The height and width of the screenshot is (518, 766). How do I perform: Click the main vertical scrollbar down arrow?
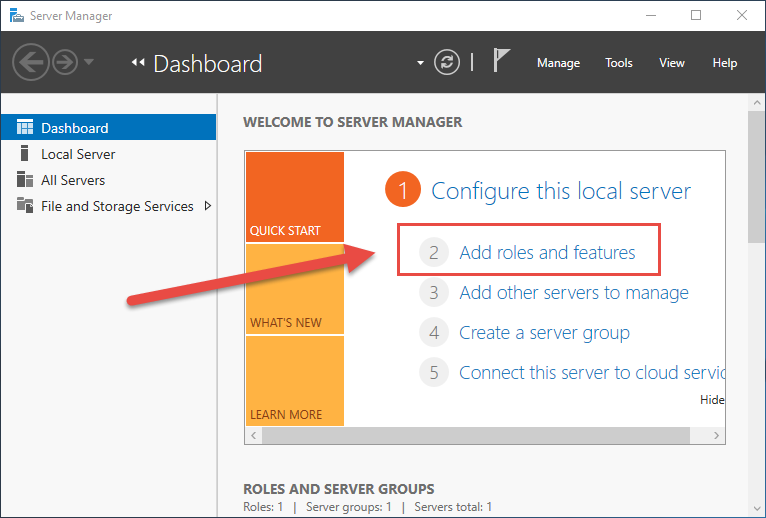tap(757, 509)
